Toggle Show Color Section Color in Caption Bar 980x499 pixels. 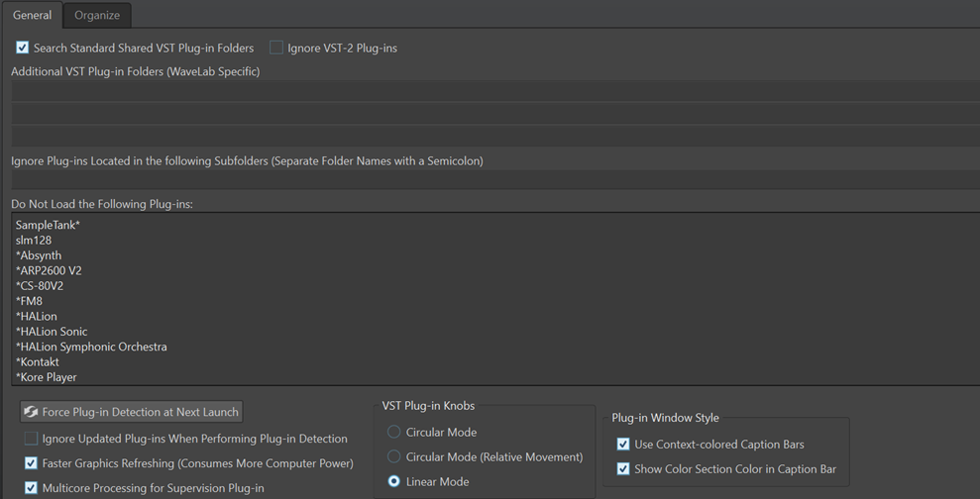tap(623, 469)
